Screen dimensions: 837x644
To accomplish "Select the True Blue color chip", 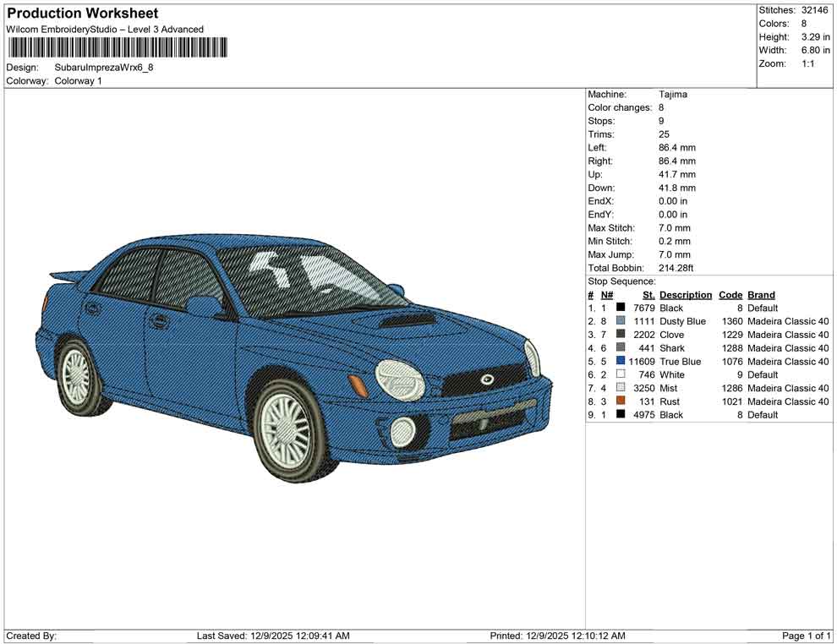I will click(x=621, y=362).
